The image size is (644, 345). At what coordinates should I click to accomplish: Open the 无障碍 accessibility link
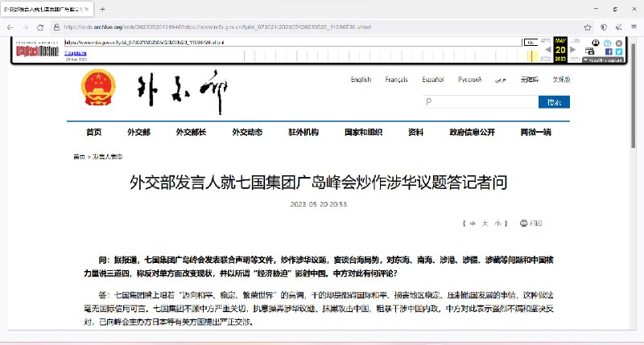tap(530, 80)
